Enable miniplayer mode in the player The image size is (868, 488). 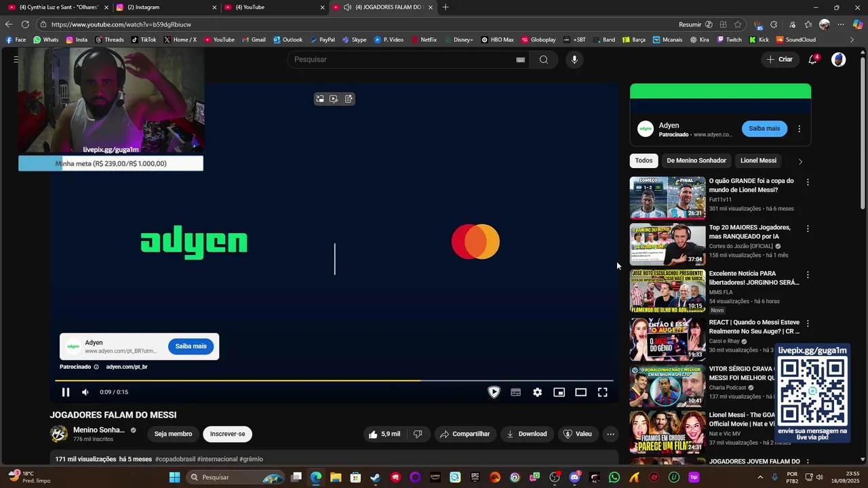[559, 392]
